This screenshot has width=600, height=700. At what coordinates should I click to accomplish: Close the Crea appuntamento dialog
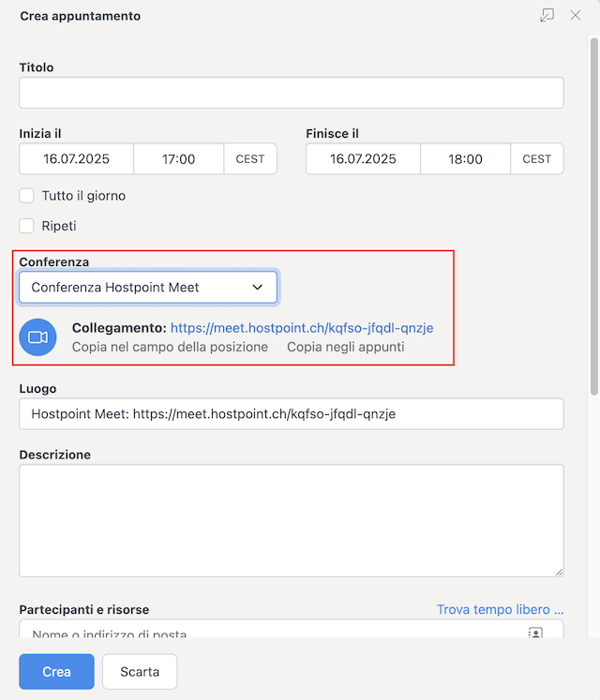(575, 15)
